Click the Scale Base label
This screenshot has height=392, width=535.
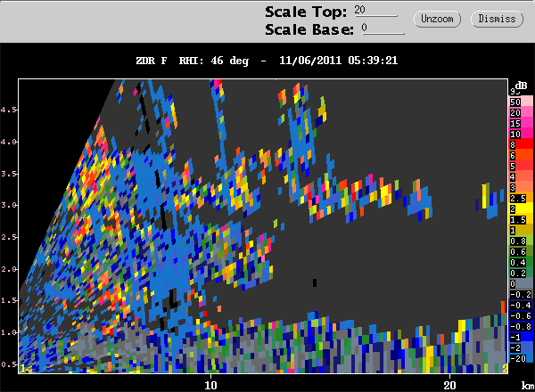(x=309, y=29)
